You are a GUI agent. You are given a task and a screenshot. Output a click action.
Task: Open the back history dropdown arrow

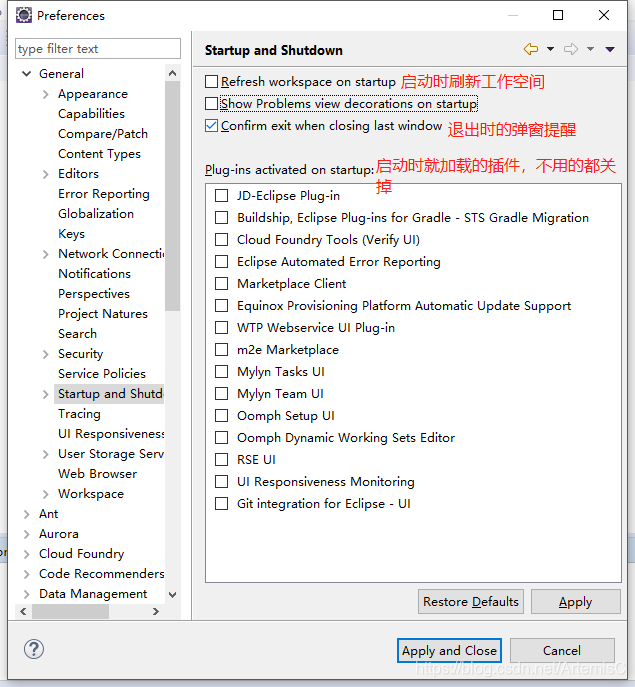(550, 49)
